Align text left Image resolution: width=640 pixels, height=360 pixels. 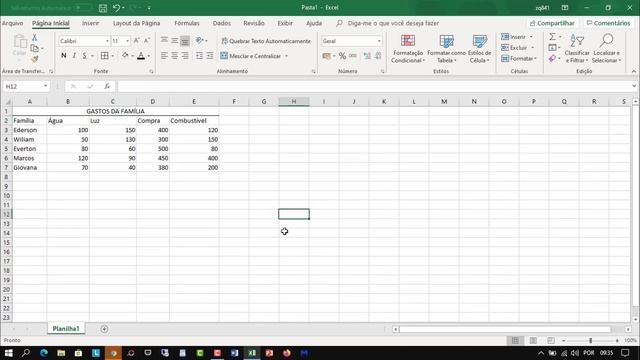pos(164,56)
